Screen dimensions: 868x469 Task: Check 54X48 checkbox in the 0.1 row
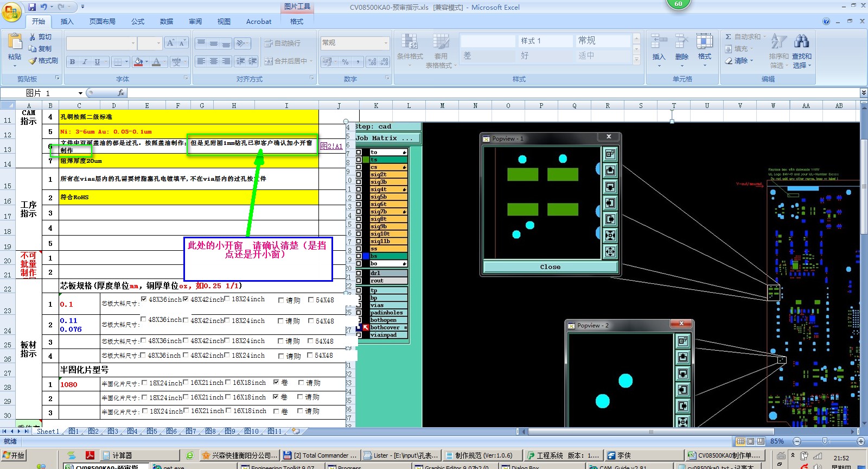click(x=311, y=300)
